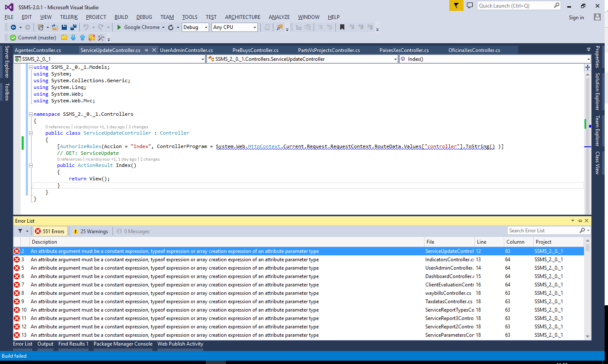Image resolution: width=608 pixels, height=364 pixels.
Task: Click the Open File folder icon
Action: [55, 27]
